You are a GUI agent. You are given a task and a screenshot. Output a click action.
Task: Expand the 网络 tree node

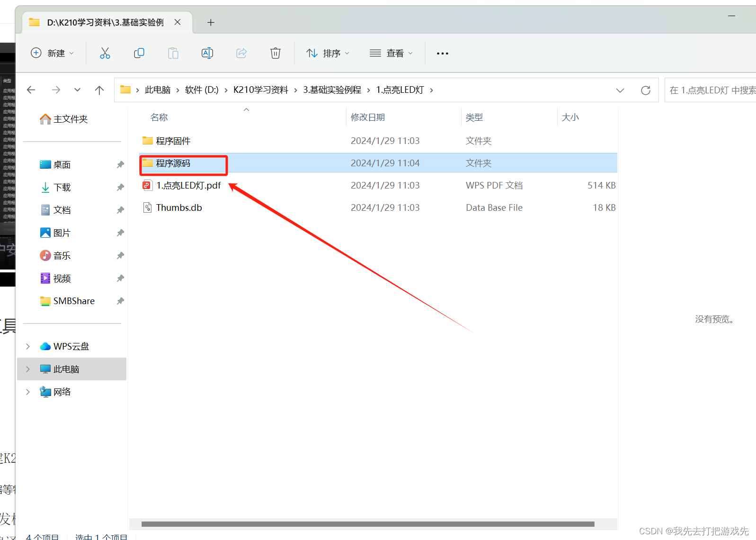coord(28,392)
